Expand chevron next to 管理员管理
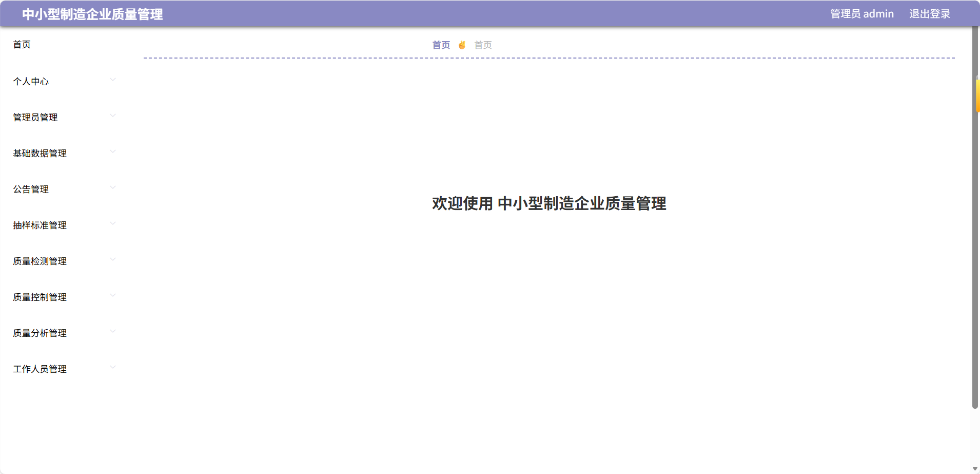This screenshot has width=980, height=474. coord(113,116)
